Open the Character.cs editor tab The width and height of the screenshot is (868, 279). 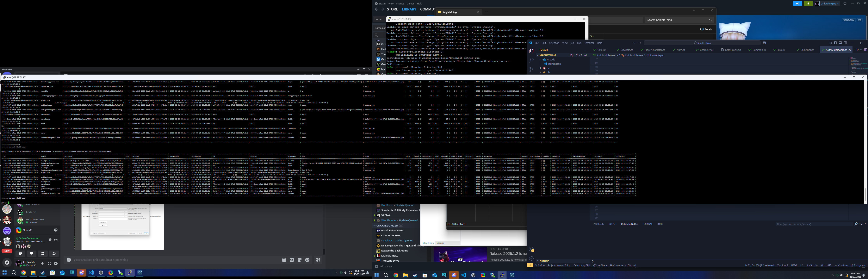(706, 50)
